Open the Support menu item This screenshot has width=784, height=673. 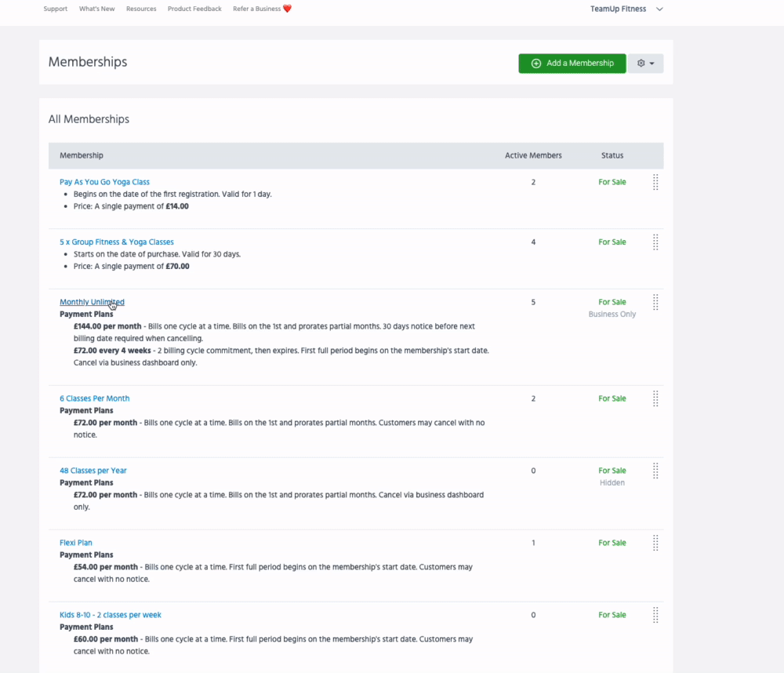click(55, 9)
